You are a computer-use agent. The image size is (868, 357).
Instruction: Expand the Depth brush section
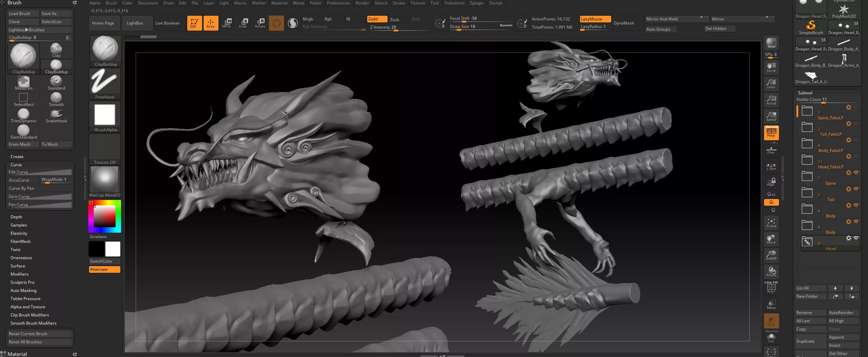(x=16, y=217)
